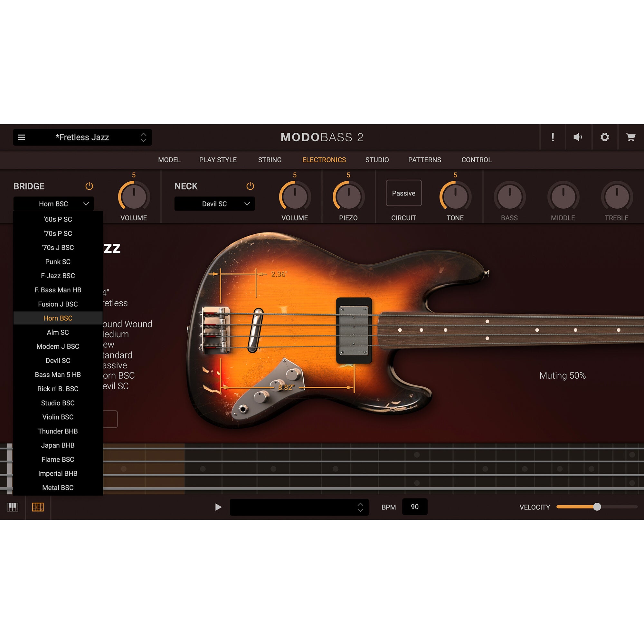
Task: Show the fretboard grid view icon
Action: pos(38,507)
